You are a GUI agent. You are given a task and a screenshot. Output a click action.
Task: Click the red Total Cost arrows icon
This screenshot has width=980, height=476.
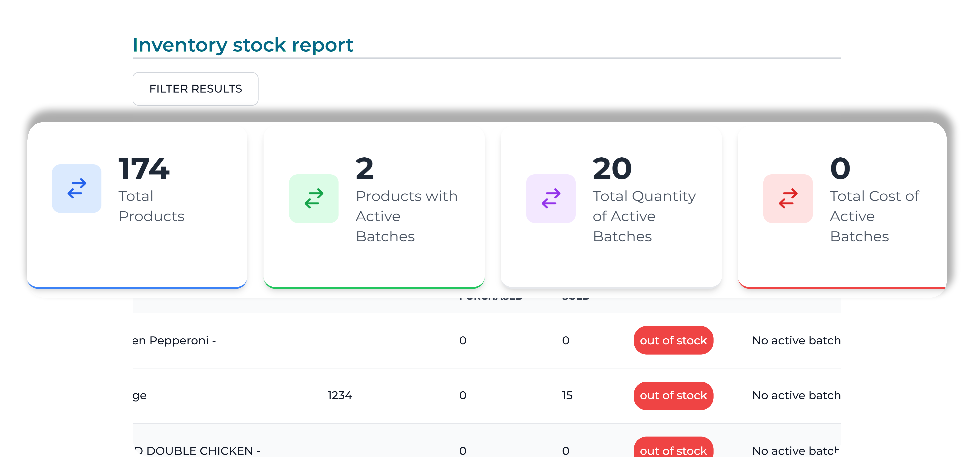[x=788, y=199]
